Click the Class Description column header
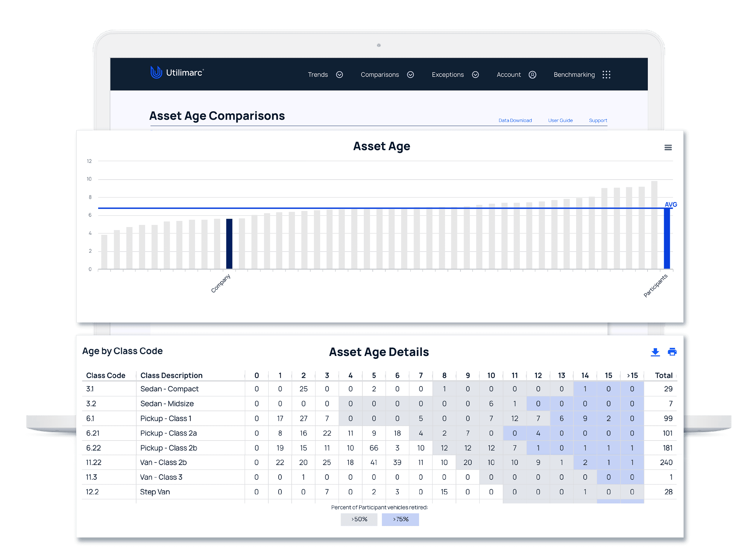756x548 pixels. coord(171,375)
